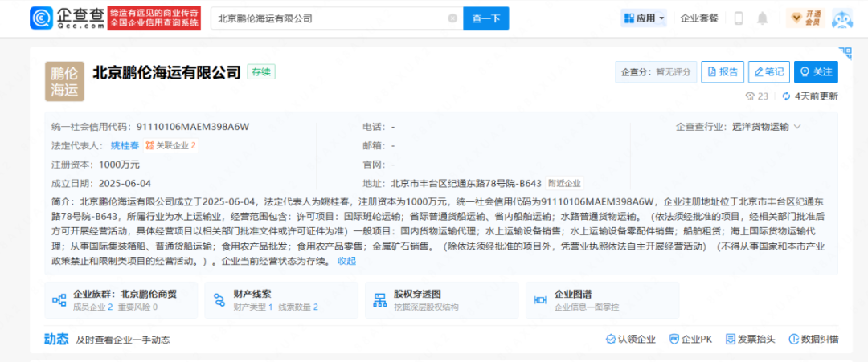Click the red slogan banner beside logo
This screenshot has height=362, width=868.
[154, 18]
